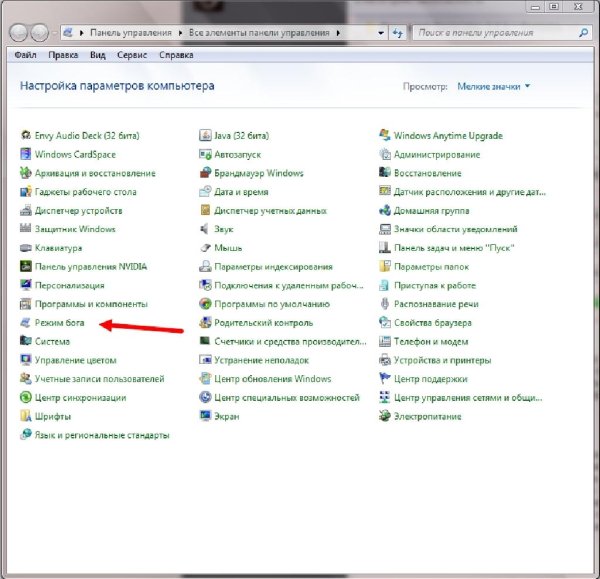
Task: Click the Домашняя группа icon
Action: pos(385,210)
